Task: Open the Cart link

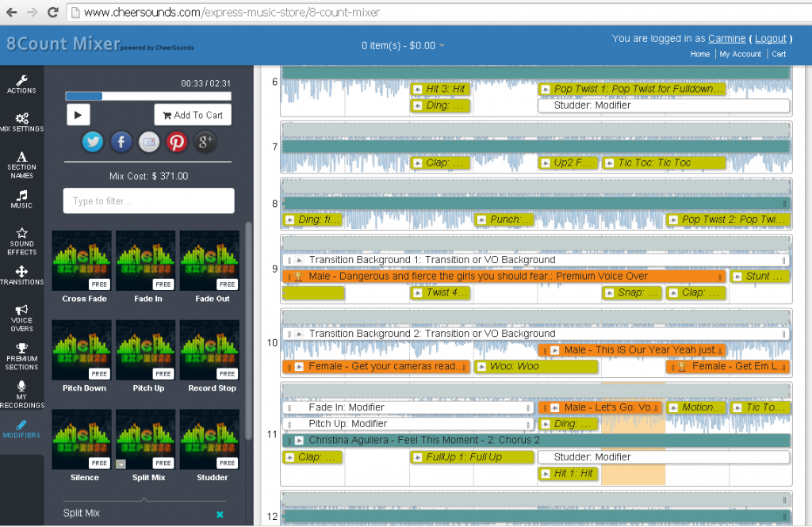Action: click(779, 54)
